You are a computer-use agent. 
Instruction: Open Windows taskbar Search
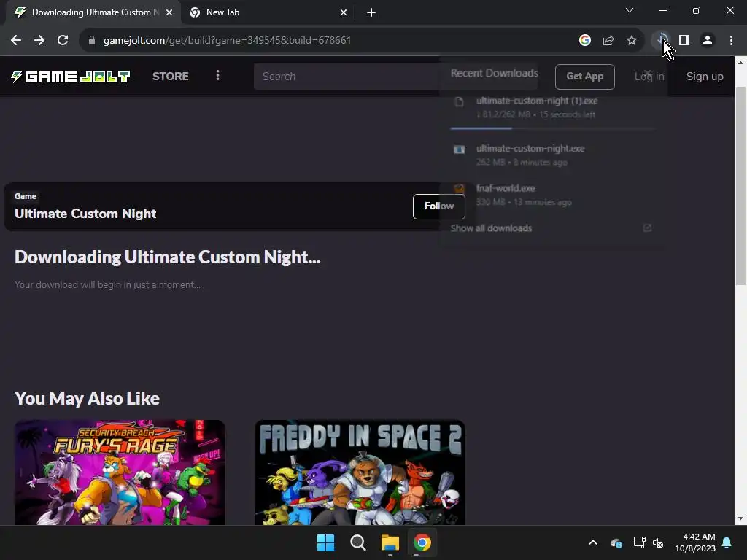[x=358, y=542]
